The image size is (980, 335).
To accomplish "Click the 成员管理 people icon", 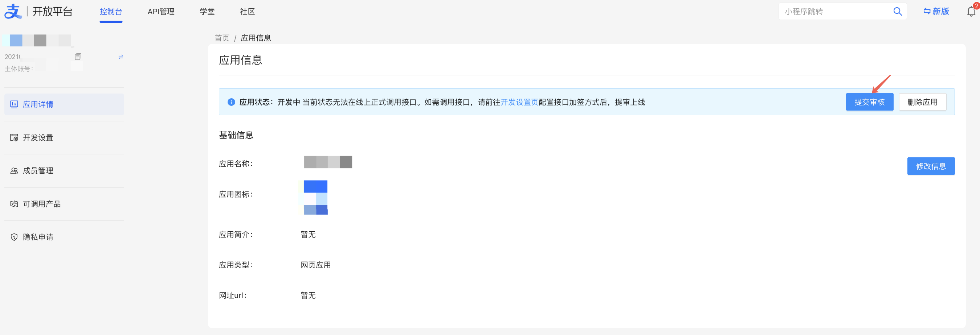I will tap(14, 170).
